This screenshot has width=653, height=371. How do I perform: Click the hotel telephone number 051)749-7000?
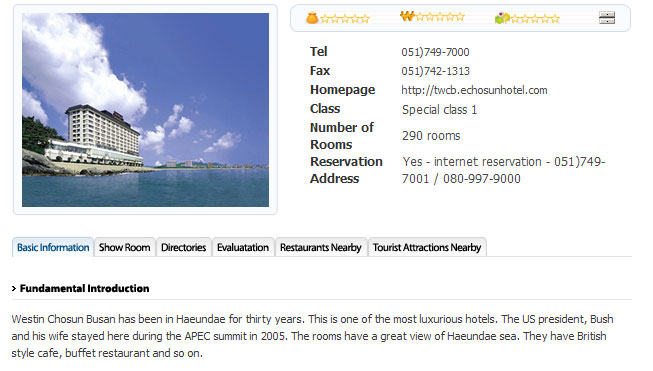[x=435, y=52]
